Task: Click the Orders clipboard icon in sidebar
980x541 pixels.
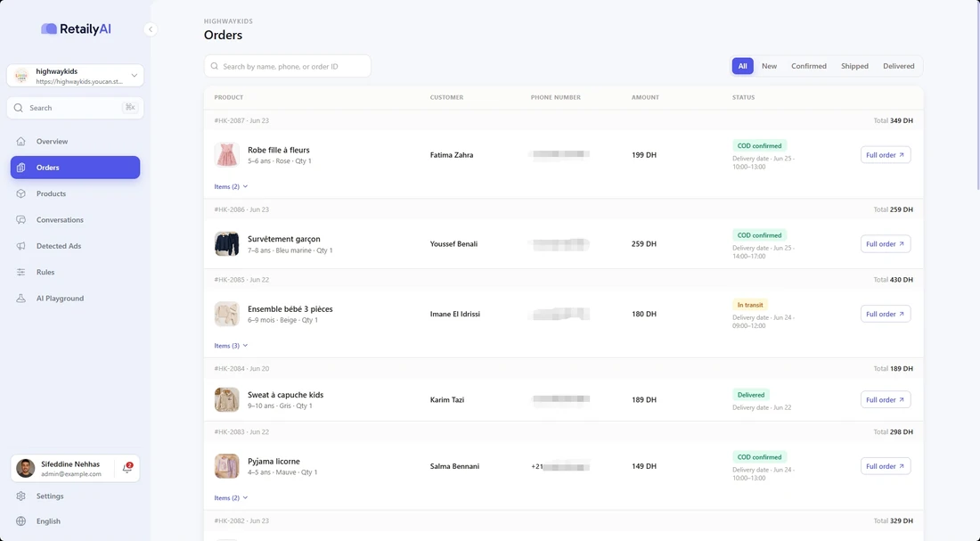Action: pyautogui.click(x=21, y=168)
